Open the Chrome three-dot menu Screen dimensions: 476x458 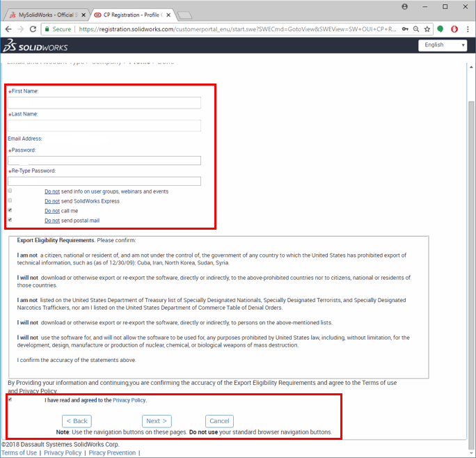468,29
